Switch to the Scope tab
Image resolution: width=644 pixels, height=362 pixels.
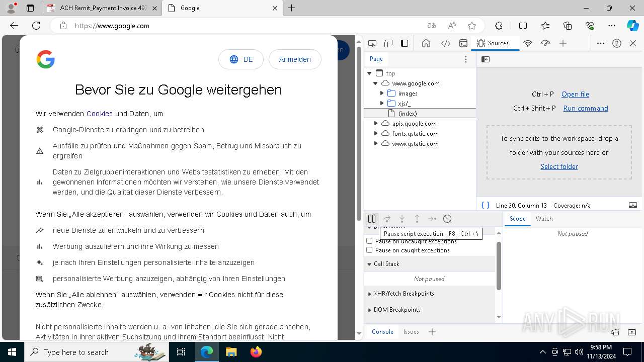(517, 219)
